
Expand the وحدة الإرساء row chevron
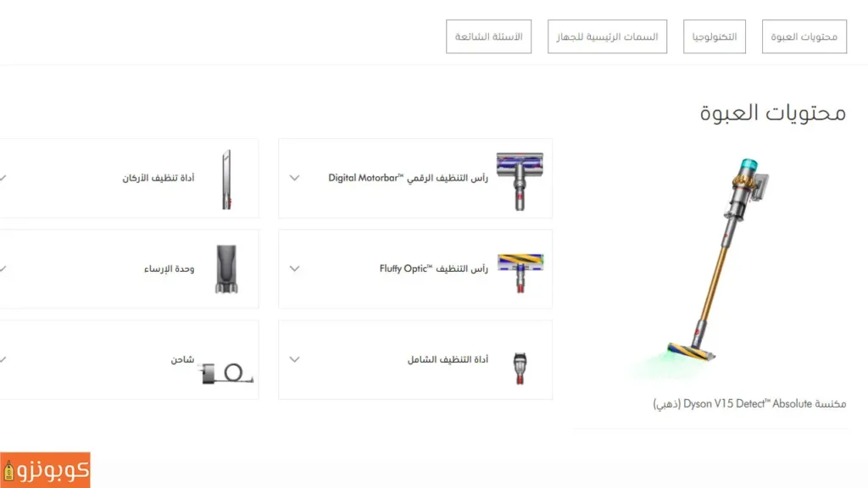(3, 269)
